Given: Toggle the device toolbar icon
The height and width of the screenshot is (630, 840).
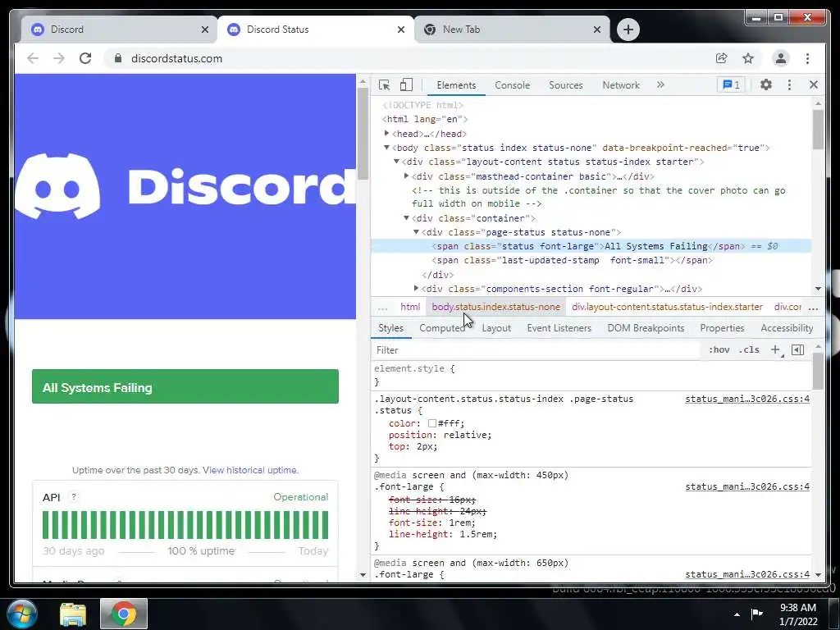Looking at the screenshot, I should (x=406, y=84).
